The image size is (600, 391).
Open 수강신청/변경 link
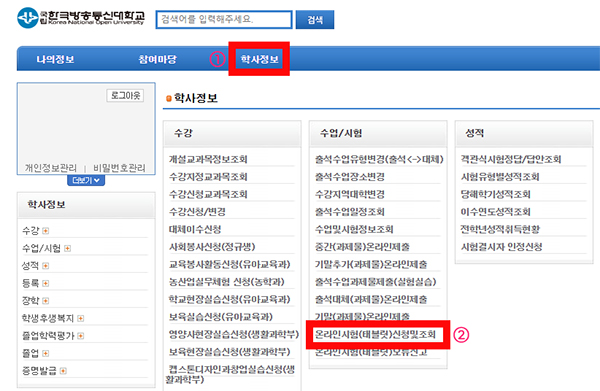coord(197,212)
